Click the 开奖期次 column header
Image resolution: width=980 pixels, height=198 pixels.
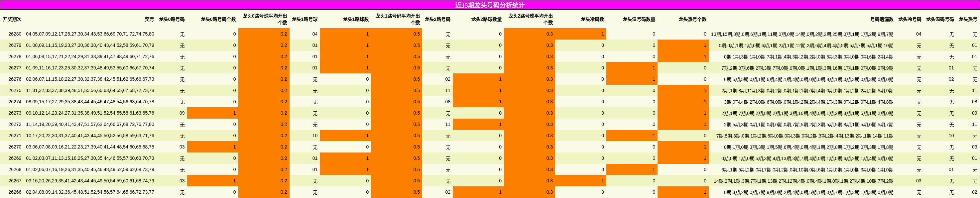(x=12, y=19)
